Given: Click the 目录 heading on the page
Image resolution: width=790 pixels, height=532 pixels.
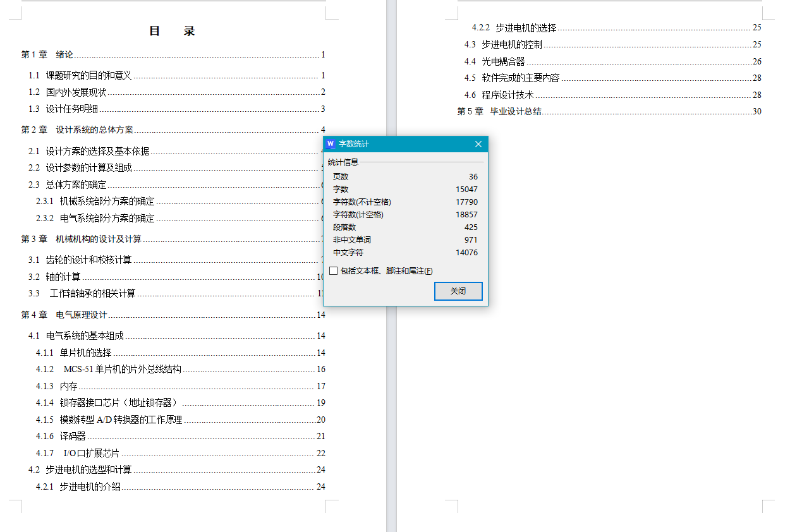Looking at the screenshot, I should [173, 31].
